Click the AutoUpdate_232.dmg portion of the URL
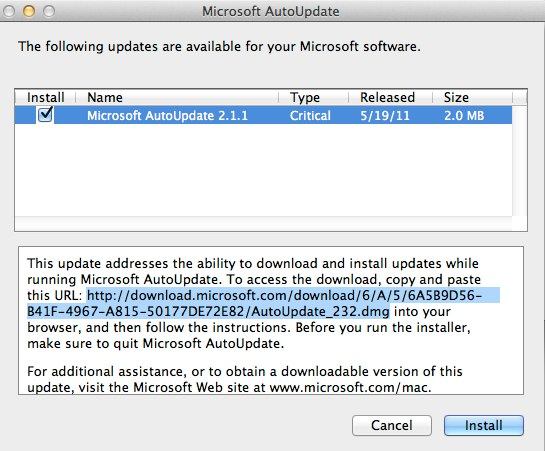This screenshot has height=451, width=545. (x=320, y=311)
